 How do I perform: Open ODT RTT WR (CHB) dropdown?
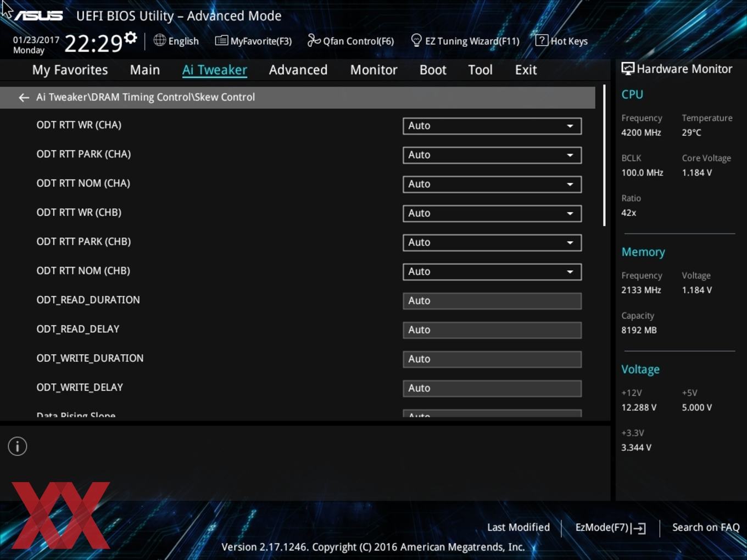pos(492,213)
